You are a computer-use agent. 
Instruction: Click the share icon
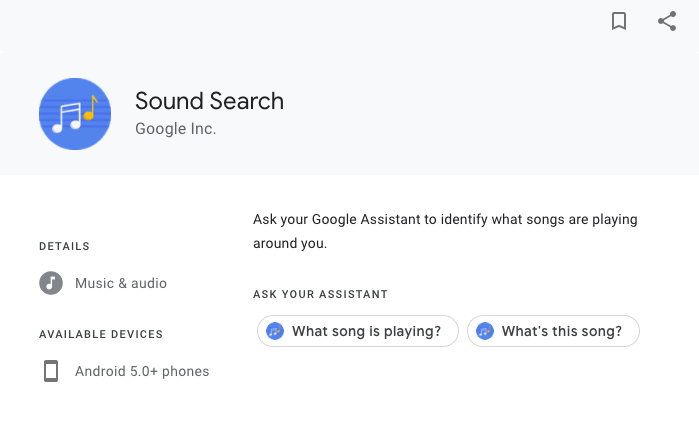coord(667,21)
